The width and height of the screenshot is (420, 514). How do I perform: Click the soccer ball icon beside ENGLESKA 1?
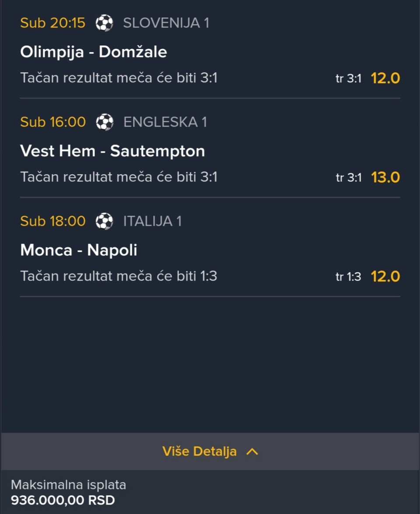(105, 122)
